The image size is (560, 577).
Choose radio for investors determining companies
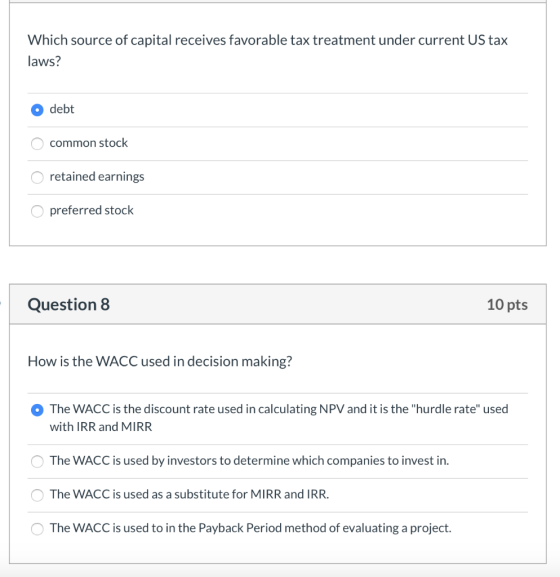(37, 461)
